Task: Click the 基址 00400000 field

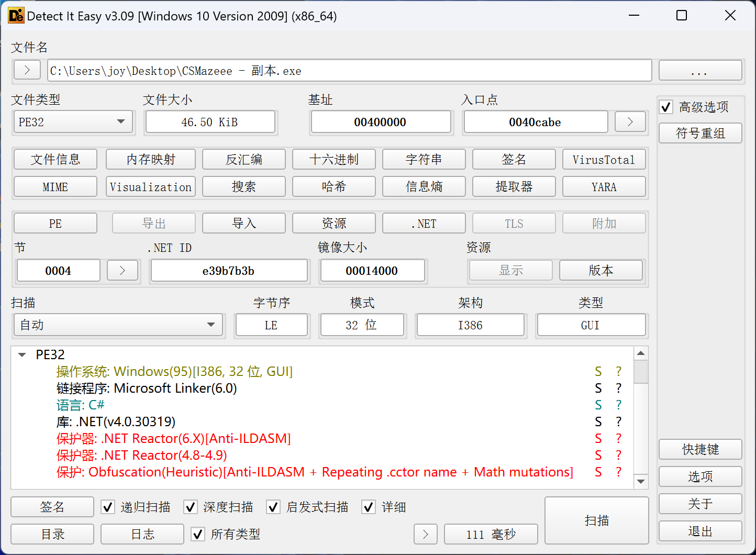Action: coord(381,122)
